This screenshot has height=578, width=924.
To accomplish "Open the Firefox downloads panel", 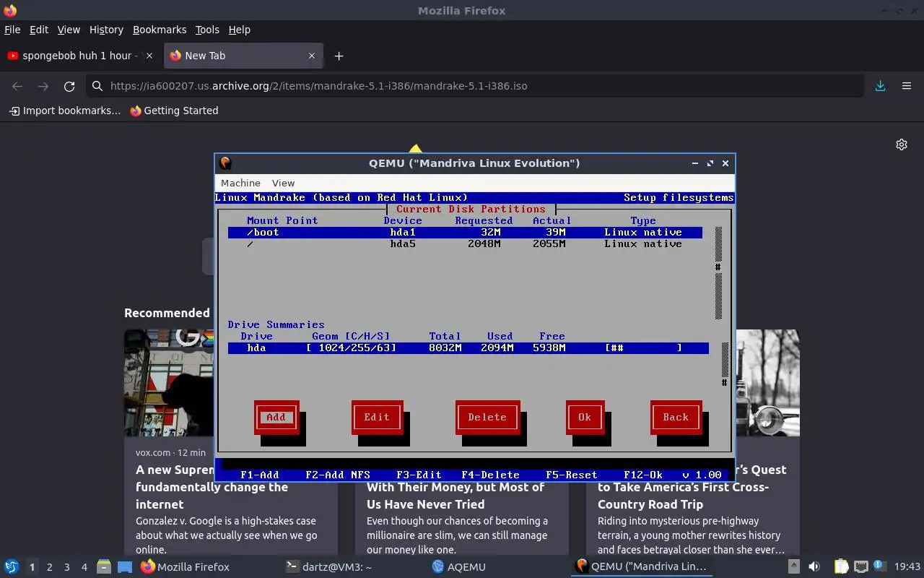I will pos(880,86).
